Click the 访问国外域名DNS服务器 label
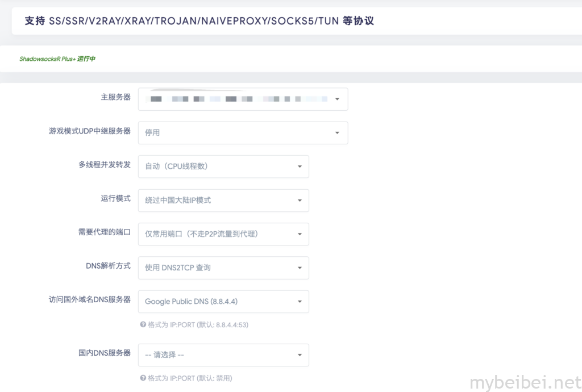The height and width of the screenshot is (392, 582). click(x=89, y=299)
